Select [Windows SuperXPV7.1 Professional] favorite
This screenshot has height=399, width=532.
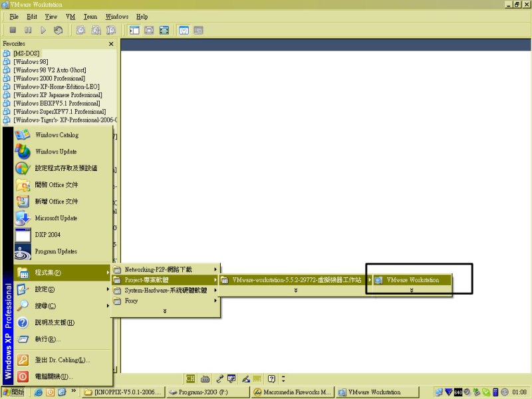(x=59, y=112)
